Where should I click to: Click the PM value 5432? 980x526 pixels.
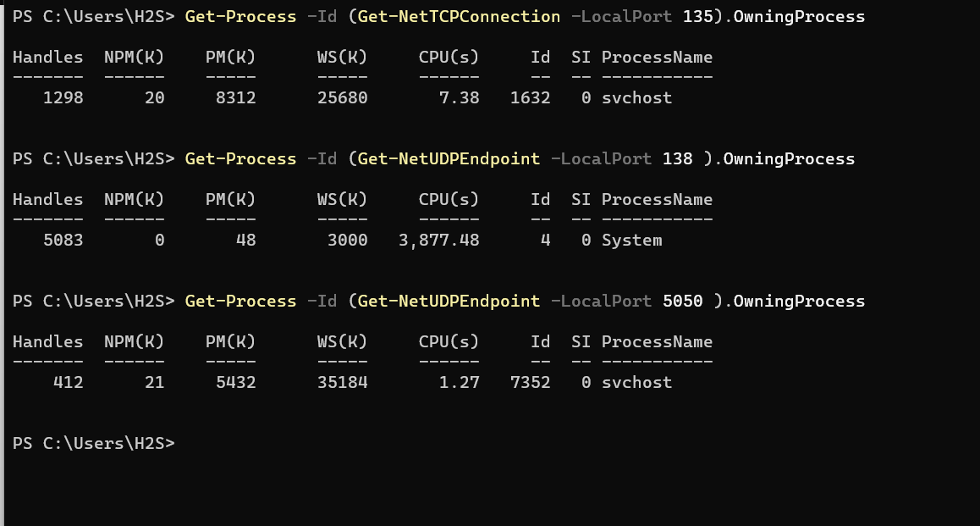[235, 383]
